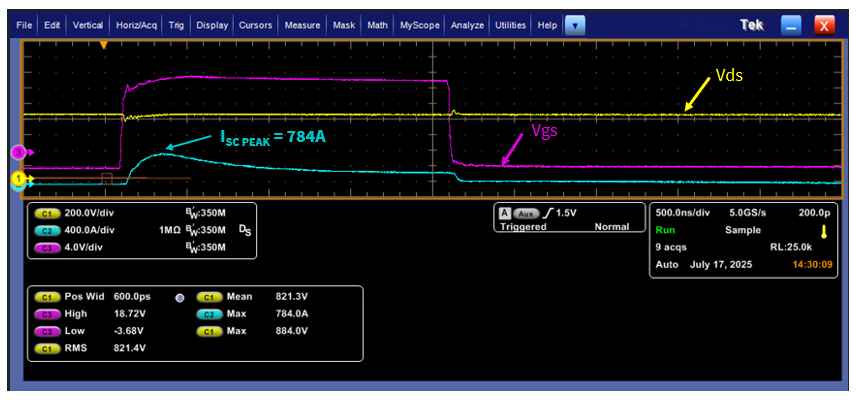
Task: Click the channel 1 BW:350M readout
Action: [x=205, y=213]
